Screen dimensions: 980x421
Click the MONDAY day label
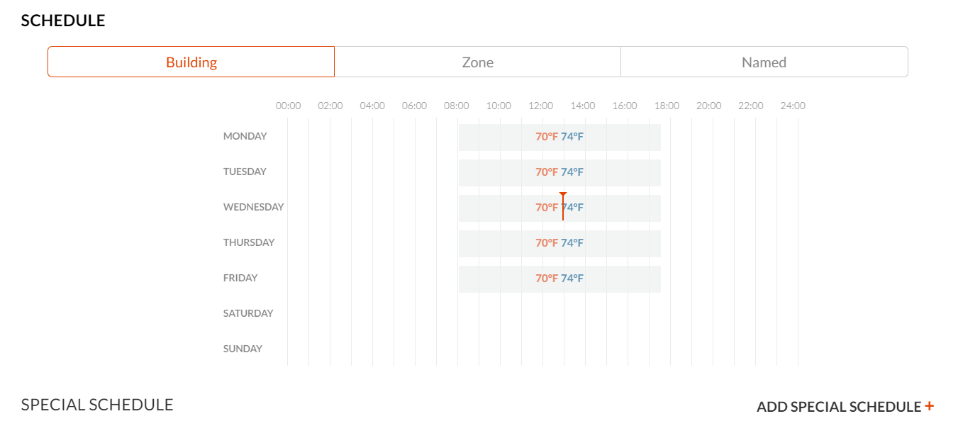tap(245, 136)
